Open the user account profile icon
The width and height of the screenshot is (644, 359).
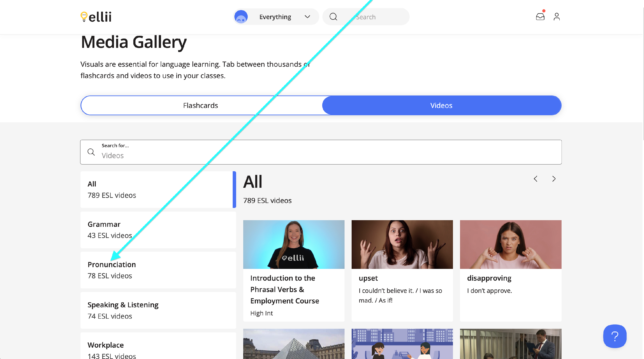(556, 17)
